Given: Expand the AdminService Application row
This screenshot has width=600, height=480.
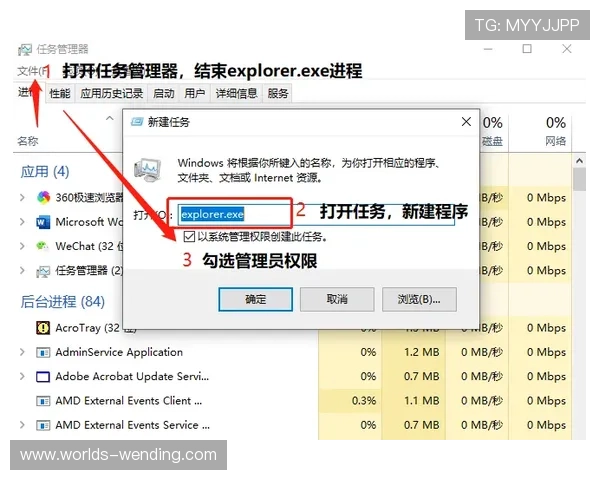Looking at the screenshot, I should point(22,352).
